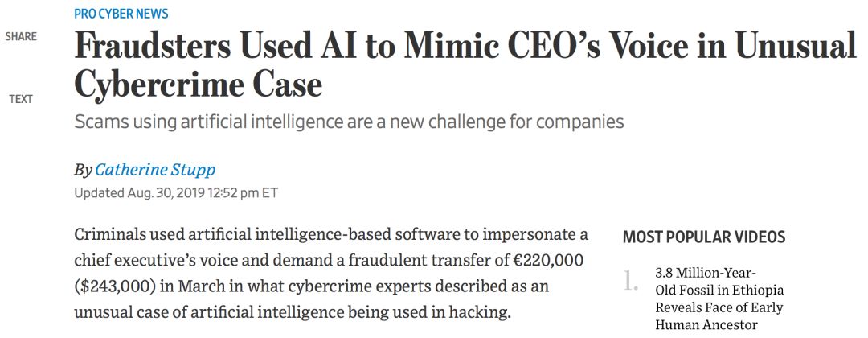Image resolution: width=868 pixels, height=338 pixels.
Task: Open the PRO CYBER NEWS section link
Action: click(121, 14)
